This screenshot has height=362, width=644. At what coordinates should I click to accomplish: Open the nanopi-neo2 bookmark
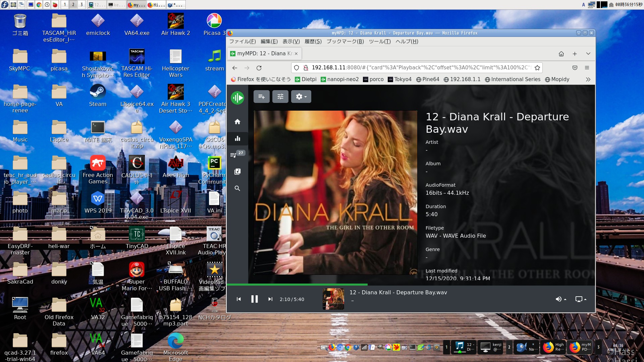pos(339,79)
